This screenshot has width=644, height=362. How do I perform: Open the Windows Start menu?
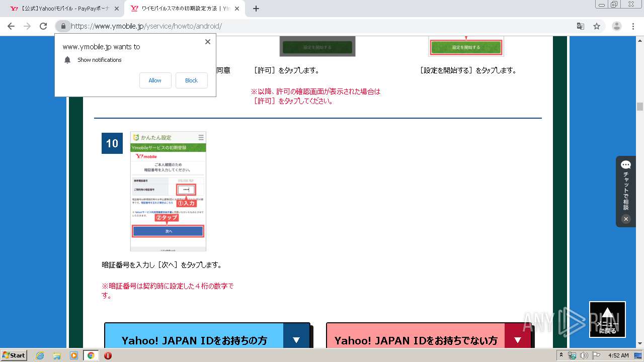tap(14, 355)
